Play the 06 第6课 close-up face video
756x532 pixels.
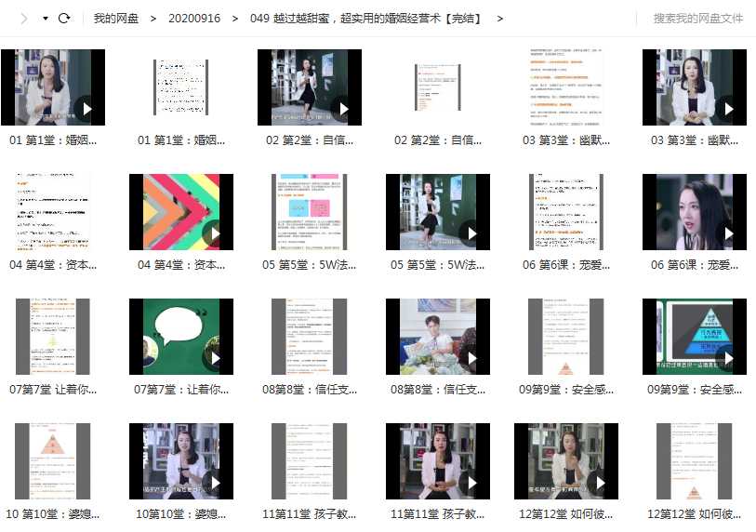coord(695,211)
